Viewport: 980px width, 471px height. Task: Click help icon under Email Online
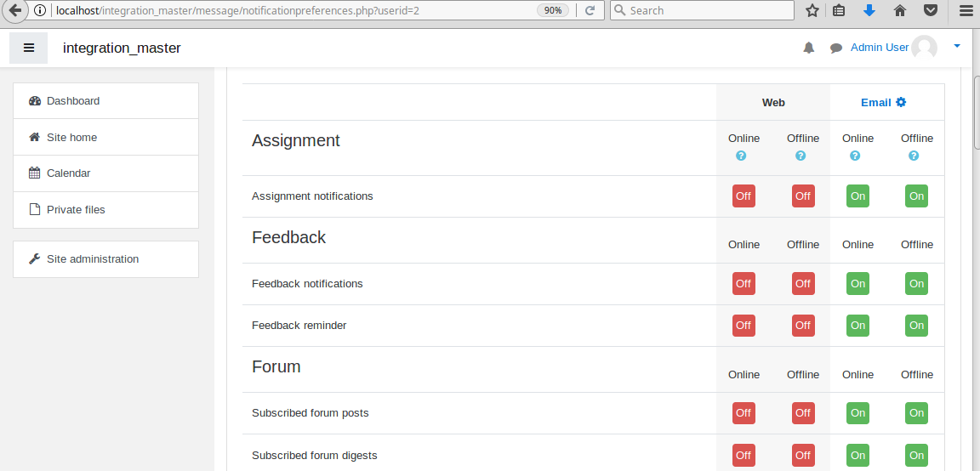(x=855, y=156)
